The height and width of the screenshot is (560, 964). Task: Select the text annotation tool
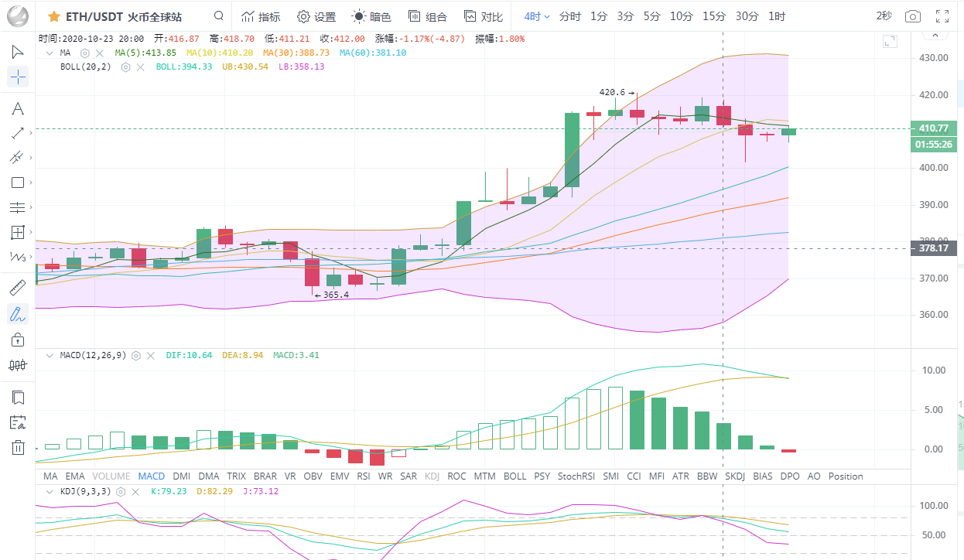click(x=18, y=108)
